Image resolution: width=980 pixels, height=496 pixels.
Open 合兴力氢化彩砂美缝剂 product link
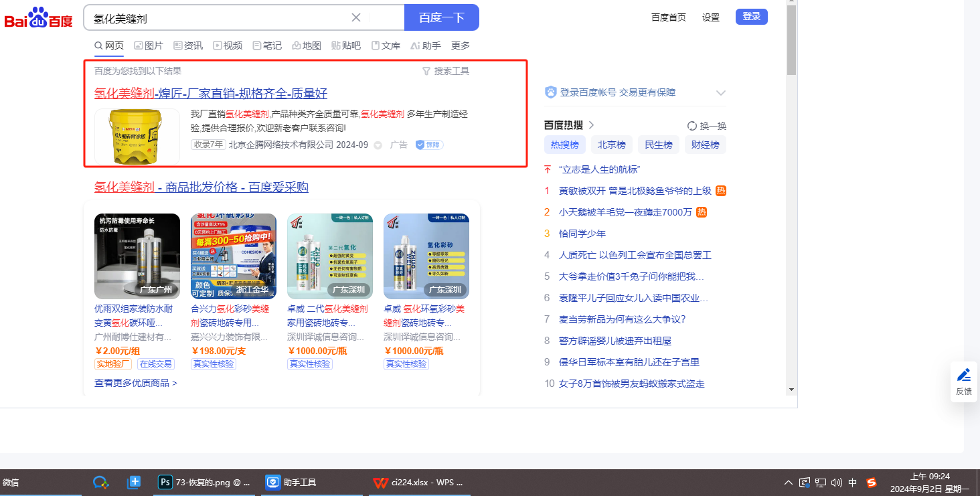tap(230, 316)
